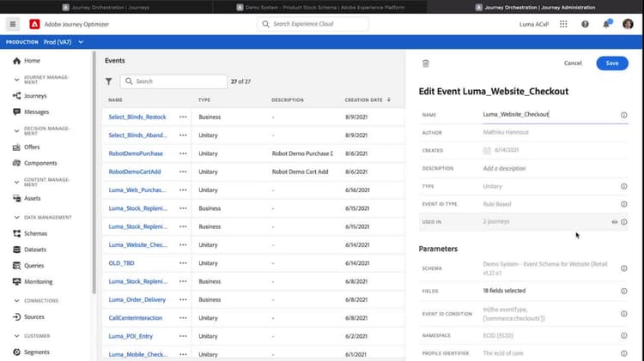Collapse Data Management section
The height and width of the screenshot is (361, 644).
pyautogui.click(x=16, y=218)
